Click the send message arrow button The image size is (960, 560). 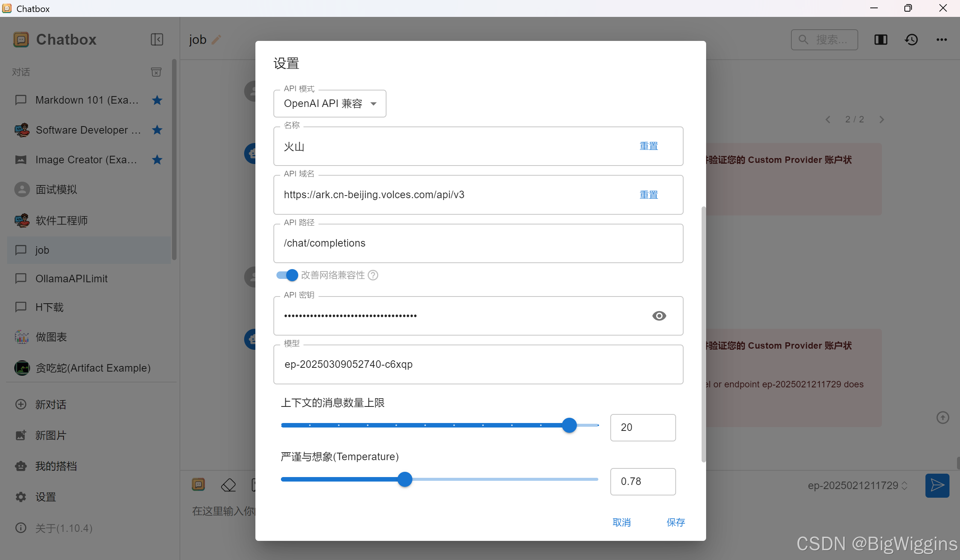coord(937,485)
